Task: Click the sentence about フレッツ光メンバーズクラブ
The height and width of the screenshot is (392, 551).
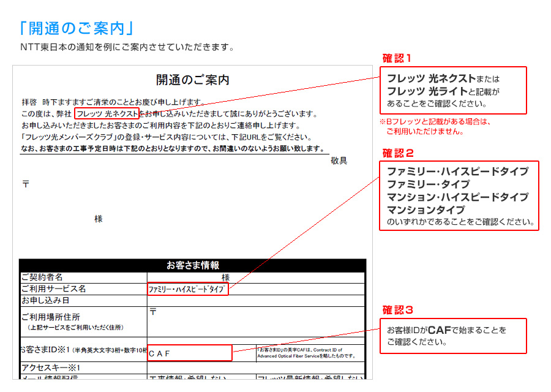Action: [x=166, y=137]
